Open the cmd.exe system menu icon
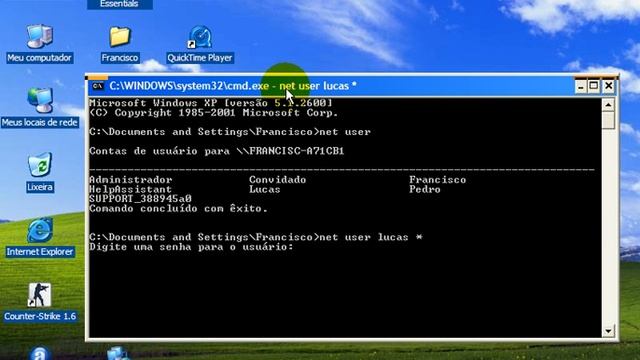 tap(98, 86)
